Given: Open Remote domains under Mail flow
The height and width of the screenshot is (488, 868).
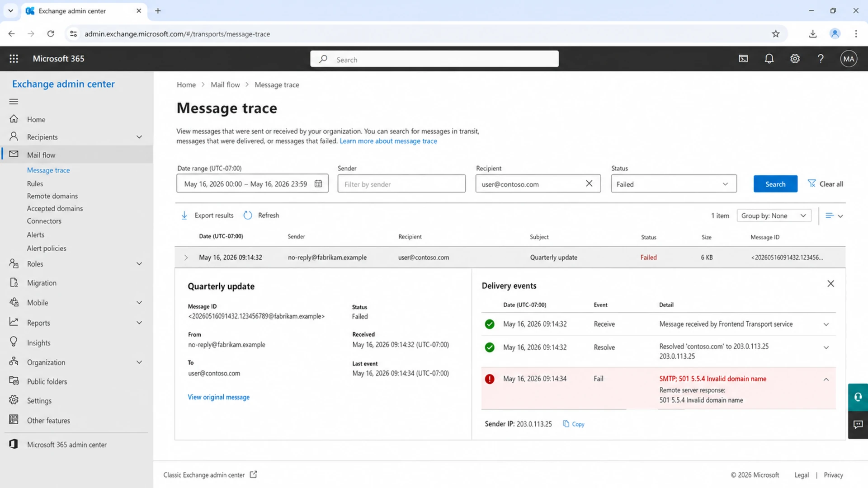Looking at the screenshot, I should coord(52,196).
